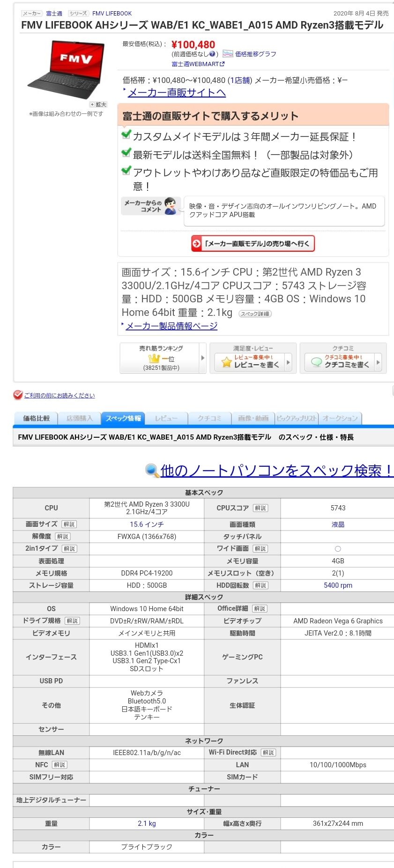
Task: Click レビューを書く button
Action: [x=253, y=362]
